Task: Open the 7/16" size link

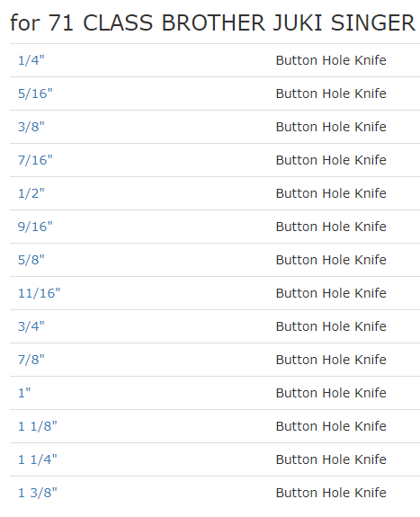Action: [x=35, y=160]
